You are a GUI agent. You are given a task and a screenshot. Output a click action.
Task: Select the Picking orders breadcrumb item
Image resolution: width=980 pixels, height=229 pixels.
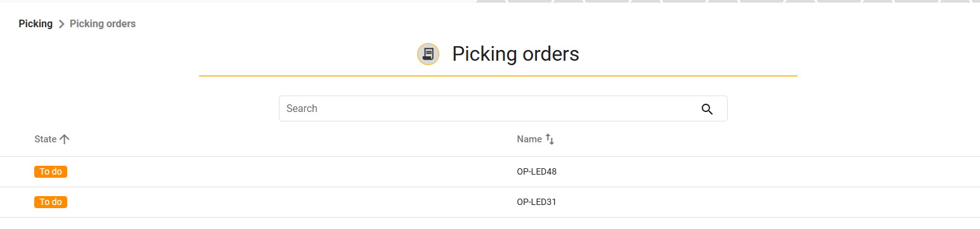103,24
